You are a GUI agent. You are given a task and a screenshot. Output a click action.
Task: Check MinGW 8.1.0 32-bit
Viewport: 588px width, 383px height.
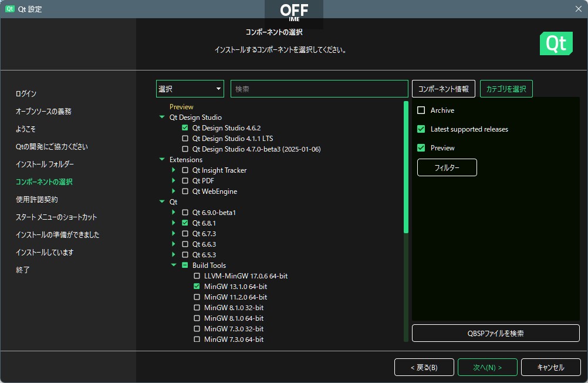[x=197, y=307]
